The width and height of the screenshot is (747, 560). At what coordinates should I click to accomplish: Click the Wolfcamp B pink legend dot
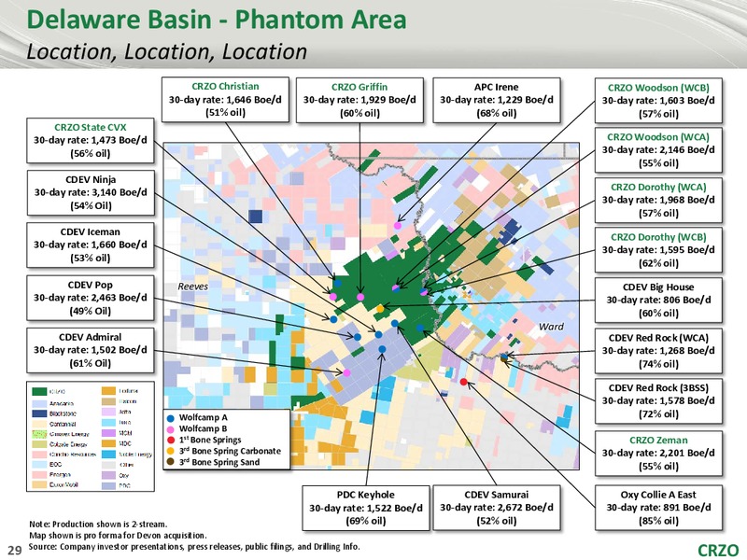tap(171, 429)
